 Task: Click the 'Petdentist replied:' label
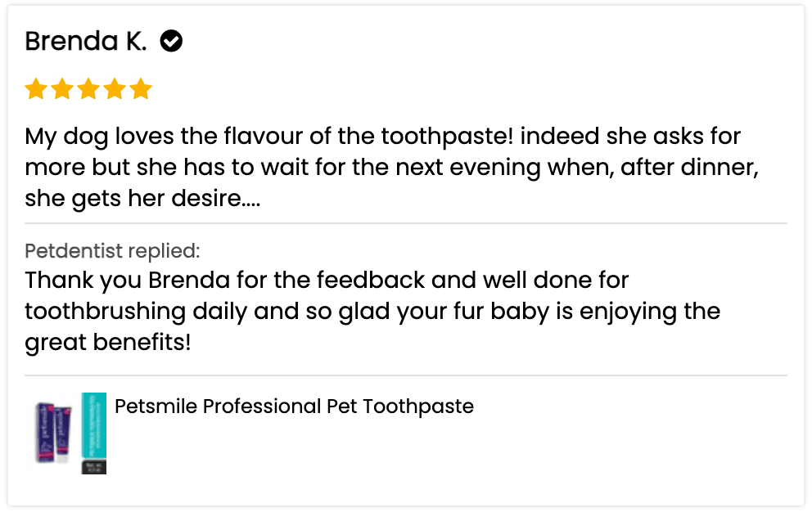pos(112,250)
